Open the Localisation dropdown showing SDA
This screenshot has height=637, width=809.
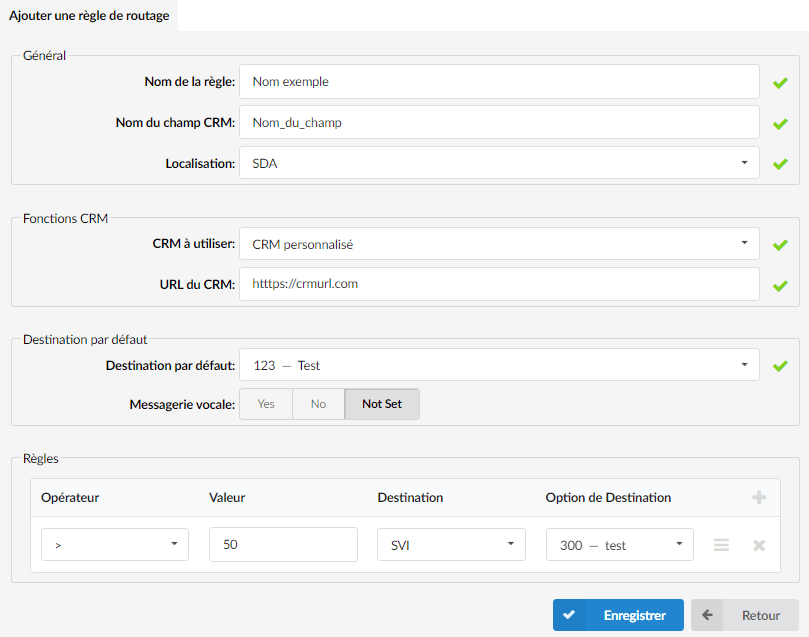[x=499, y=163]
